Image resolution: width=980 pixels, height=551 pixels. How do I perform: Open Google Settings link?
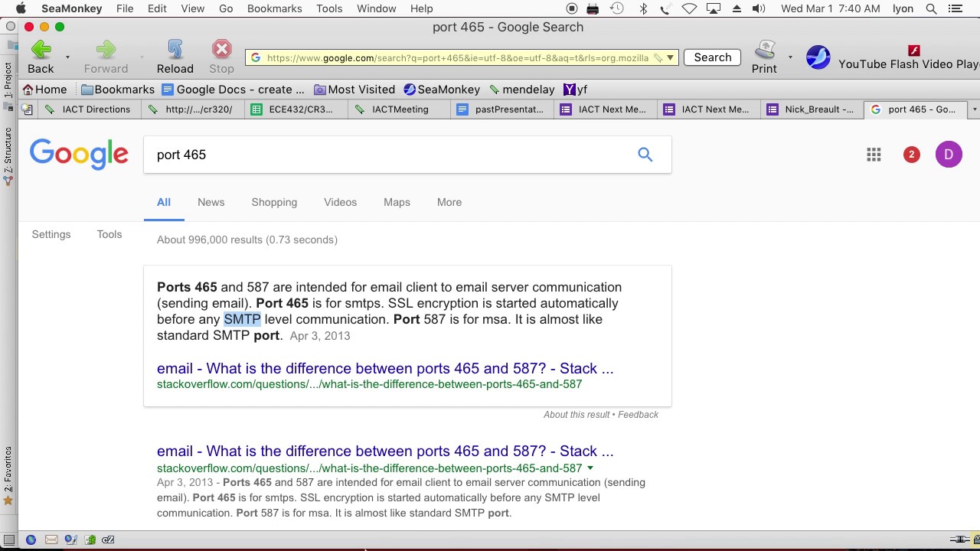[51, 234]
